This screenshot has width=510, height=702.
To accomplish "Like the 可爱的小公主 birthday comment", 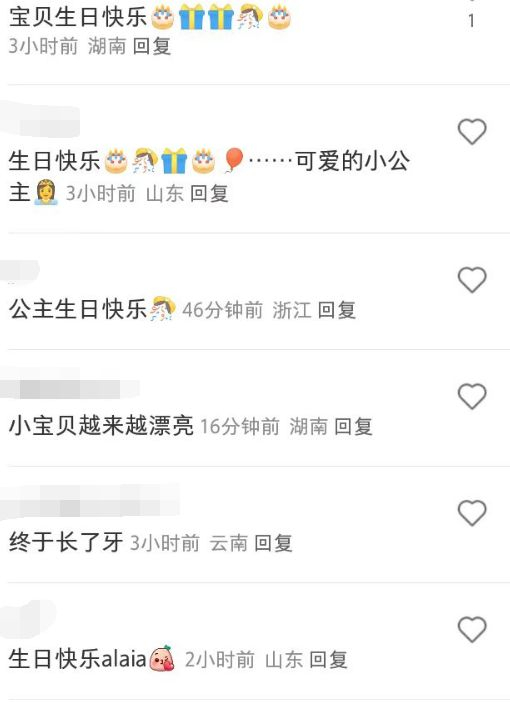I will [x=472, y=132].
